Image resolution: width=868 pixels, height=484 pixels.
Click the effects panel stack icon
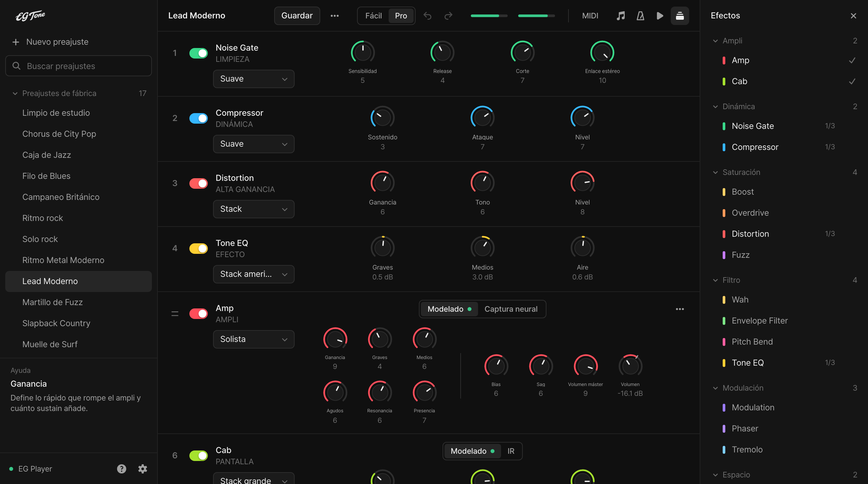click(680, 16)
